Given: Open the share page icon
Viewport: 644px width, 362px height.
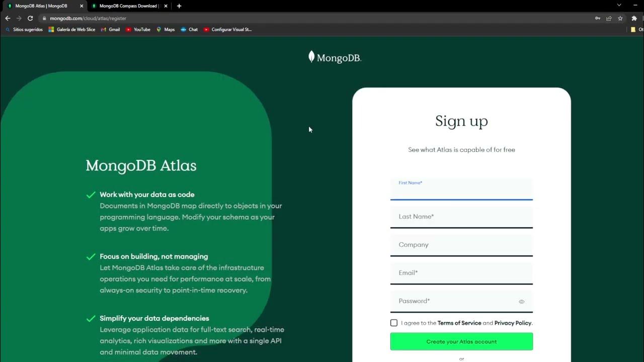Looking at the screenshot, I should coord(609,18).
